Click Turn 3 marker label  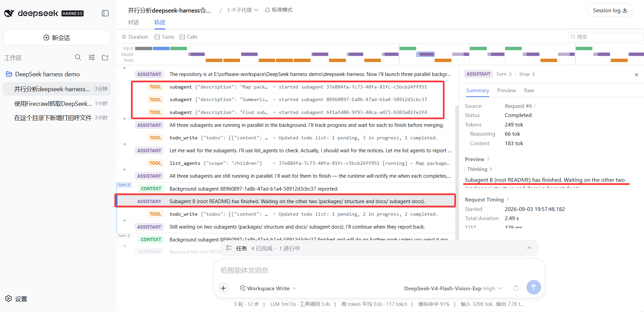124,236
